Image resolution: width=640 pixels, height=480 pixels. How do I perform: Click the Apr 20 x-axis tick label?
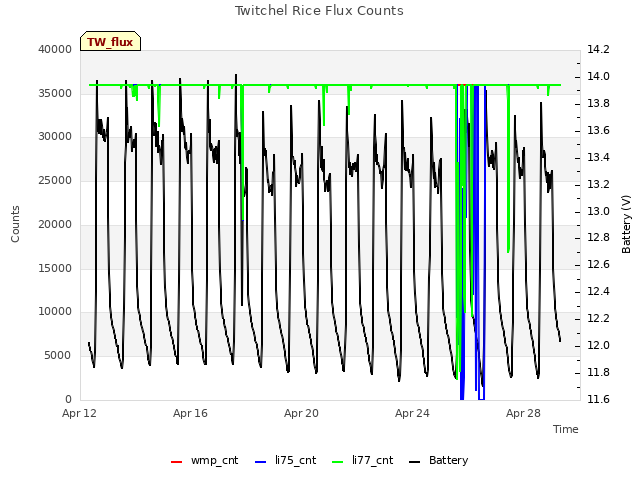(301, 413)
